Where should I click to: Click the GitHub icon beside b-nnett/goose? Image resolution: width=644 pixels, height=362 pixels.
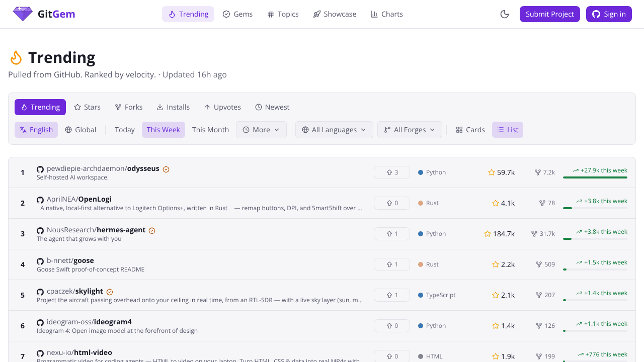(x=40, y=261)
